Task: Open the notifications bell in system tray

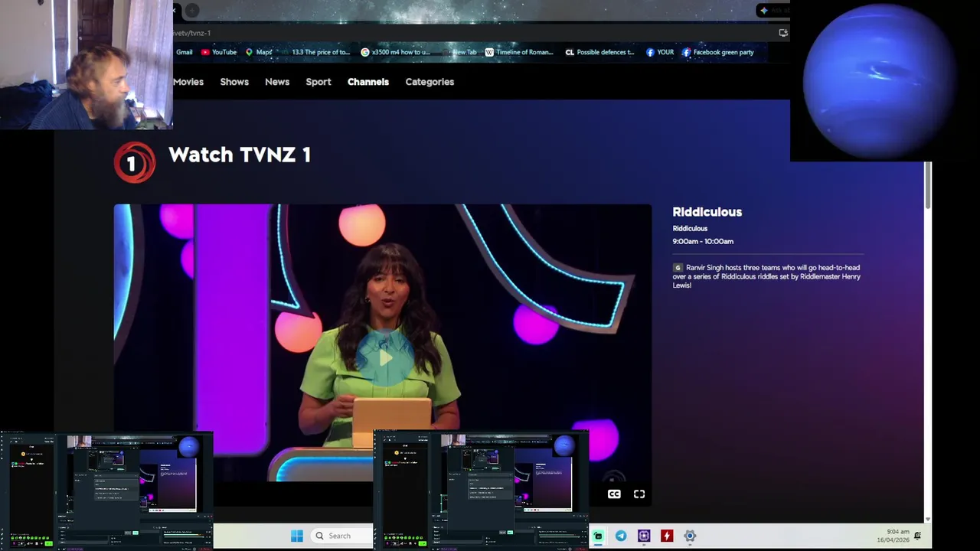Action: tap(917, 536)
